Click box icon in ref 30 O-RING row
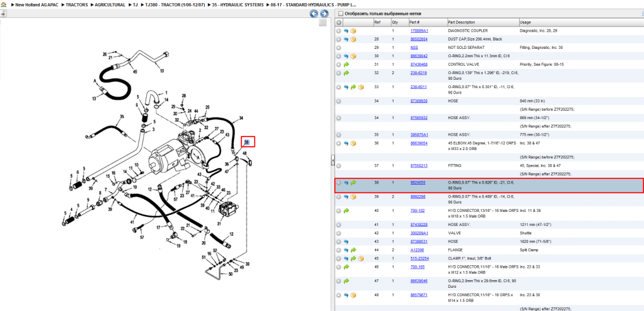The image size is (644, 311). tap(353, 56)
